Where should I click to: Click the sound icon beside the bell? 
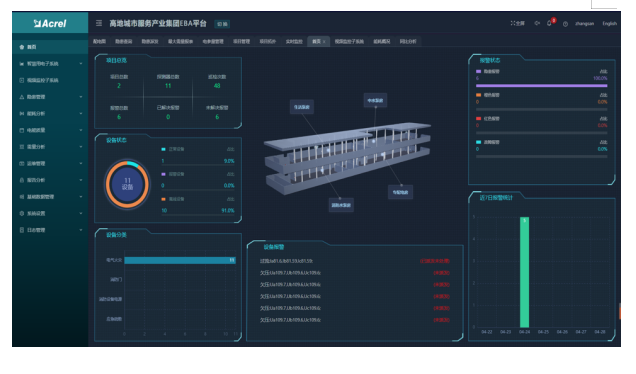click(537, 23)
